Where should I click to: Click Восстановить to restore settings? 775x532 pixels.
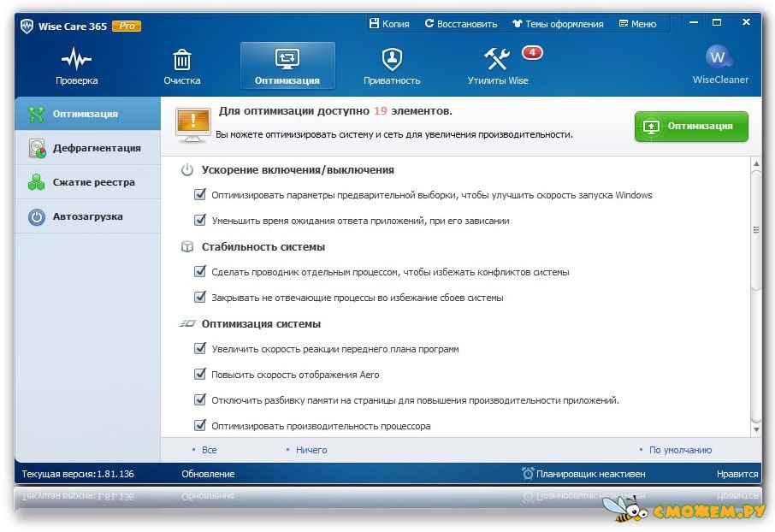461,24
